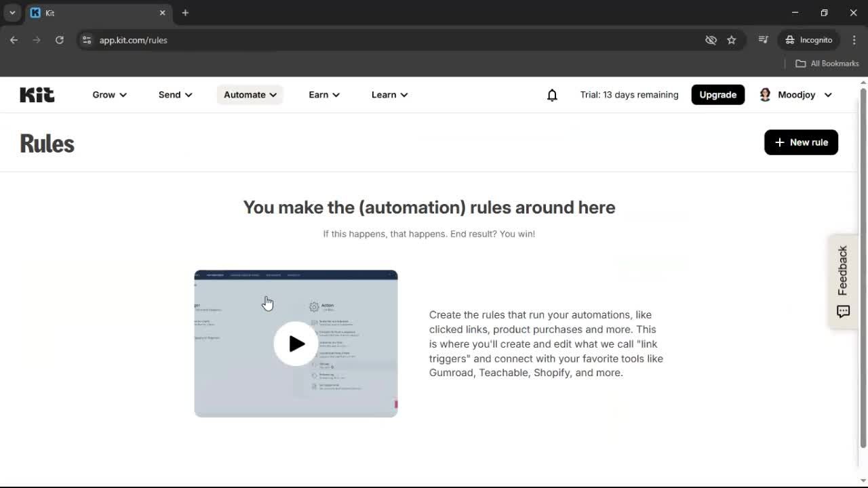Image resolution: width=868 pixels, height=488 pixels.
Task: Open the notification bell
Action: coord(552,95)
